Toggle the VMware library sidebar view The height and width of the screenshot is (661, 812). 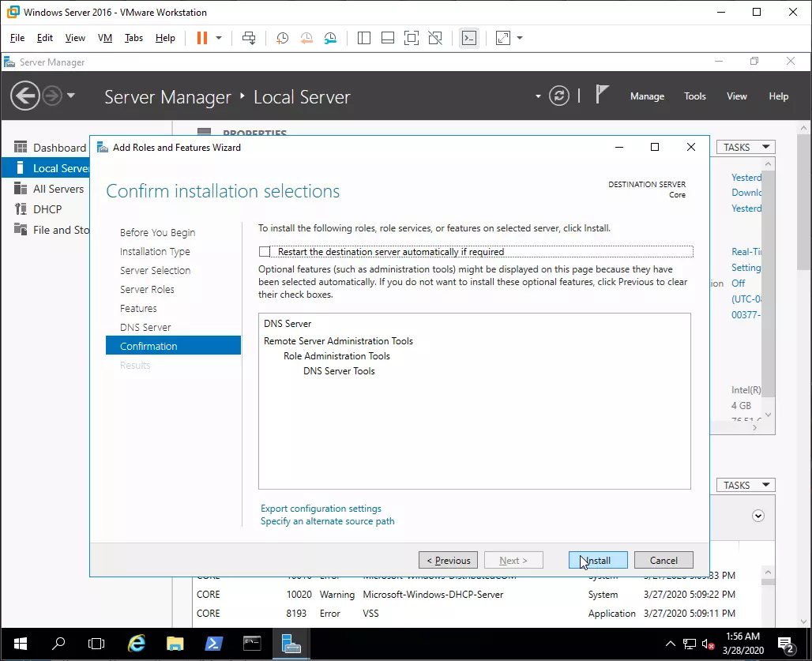[364, 38]
